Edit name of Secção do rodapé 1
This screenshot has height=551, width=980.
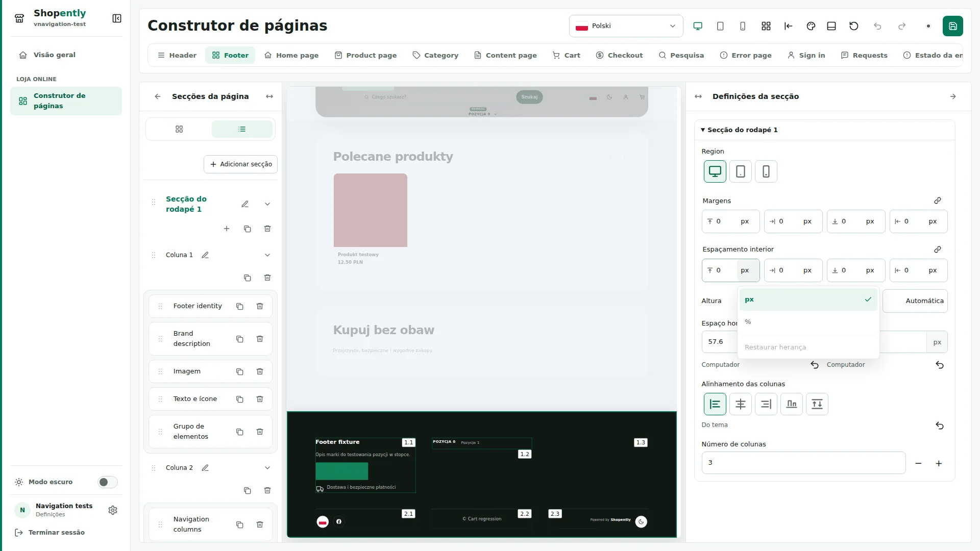point(245,204)
